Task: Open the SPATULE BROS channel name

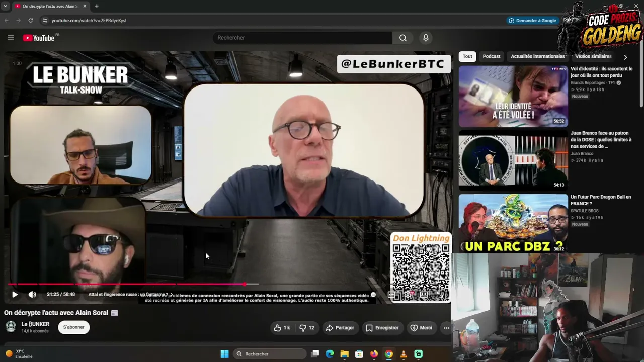Action: click(x=585, y=211)
